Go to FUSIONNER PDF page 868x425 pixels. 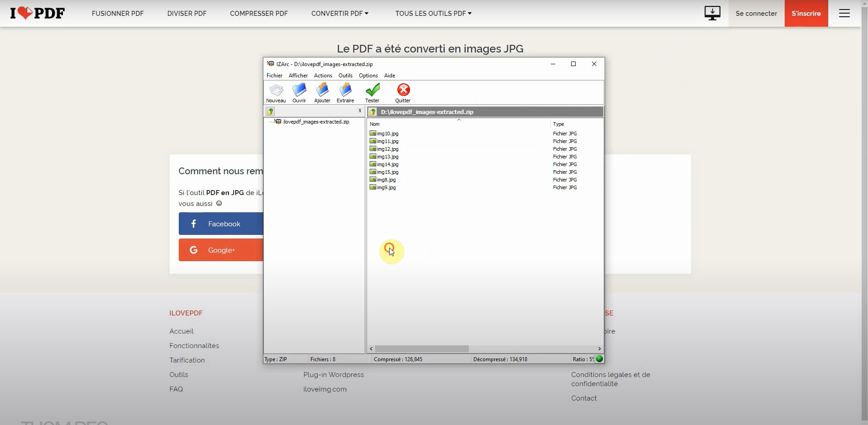pos(118,14)
